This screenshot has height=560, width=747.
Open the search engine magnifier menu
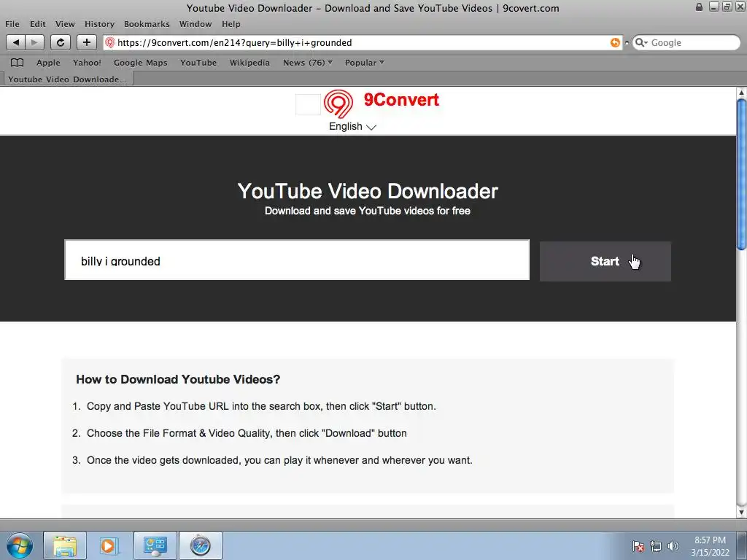[641, 42]
